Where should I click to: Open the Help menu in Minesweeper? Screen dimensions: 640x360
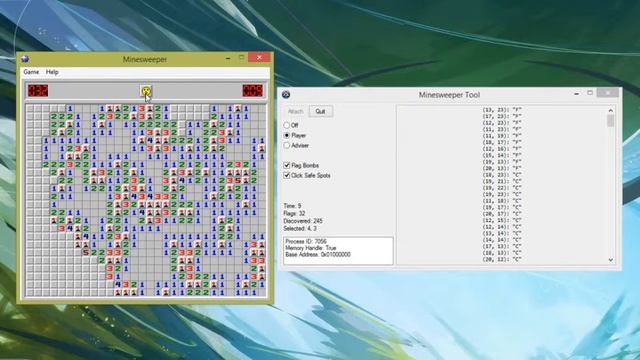(52, 72)
